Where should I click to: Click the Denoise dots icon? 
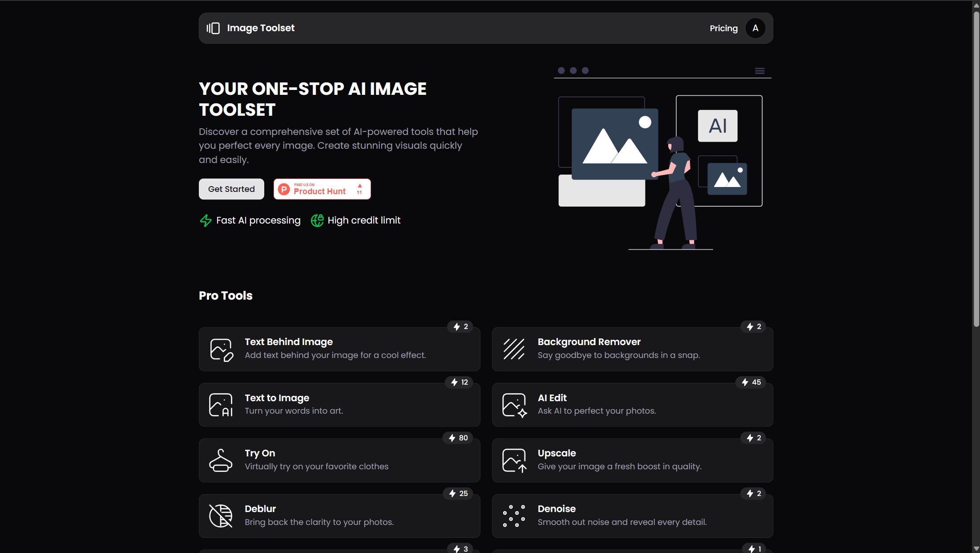(x=514, y=516)
